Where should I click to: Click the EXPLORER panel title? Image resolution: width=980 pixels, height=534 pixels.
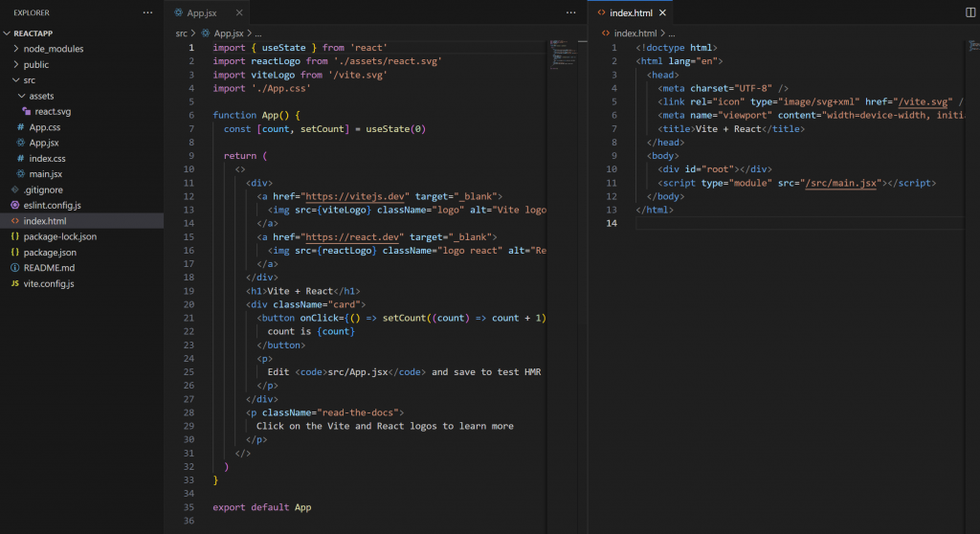pos(32,12)
